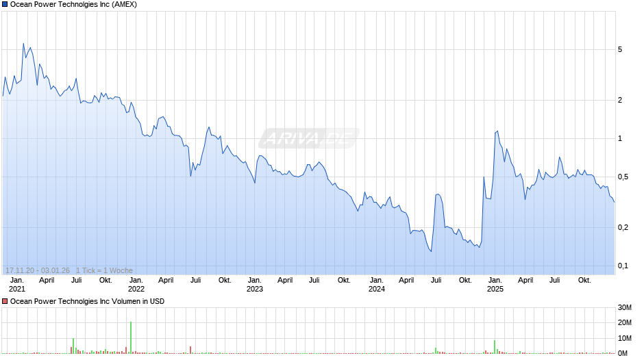Click the price spike peak at Jan. 2025

497,131
